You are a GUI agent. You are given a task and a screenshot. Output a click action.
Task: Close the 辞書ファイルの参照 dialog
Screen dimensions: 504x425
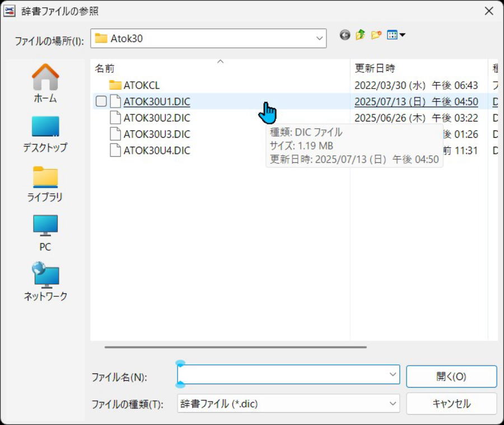489,11
